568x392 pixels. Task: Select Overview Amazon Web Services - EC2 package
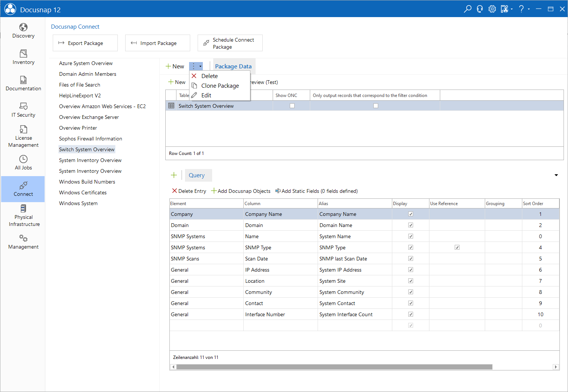tap(102, 106)
